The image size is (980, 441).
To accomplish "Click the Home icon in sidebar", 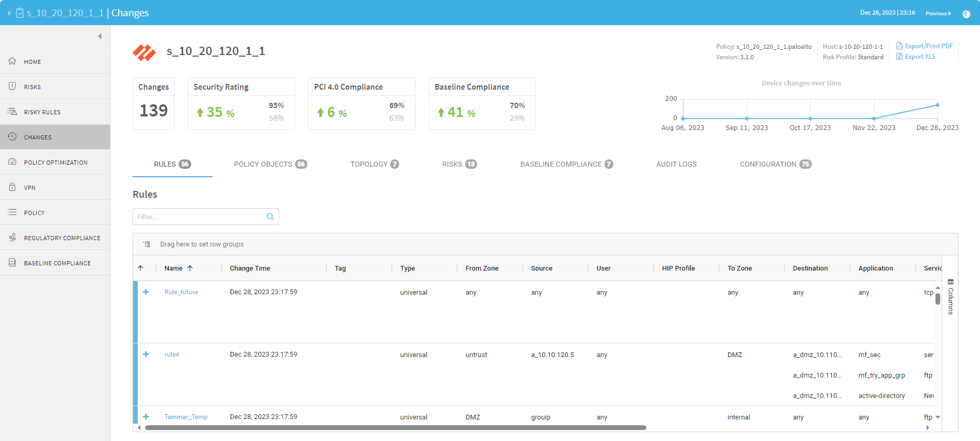I will coord(12,61).
